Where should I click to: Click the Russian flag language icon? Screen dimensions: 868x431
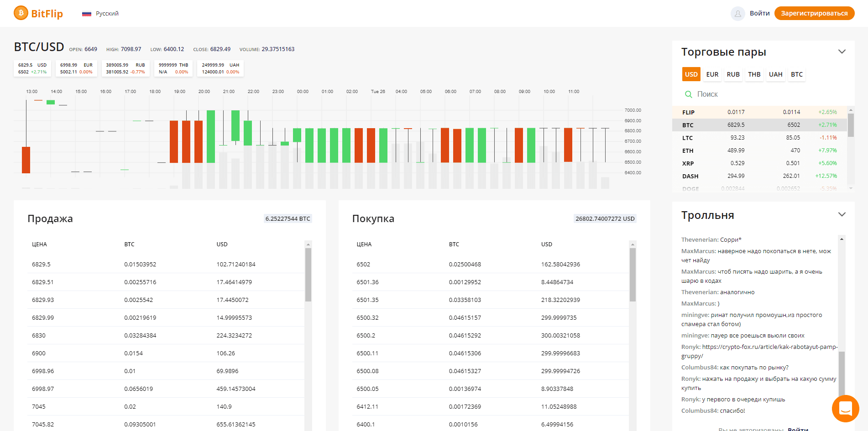click(87, 14)
